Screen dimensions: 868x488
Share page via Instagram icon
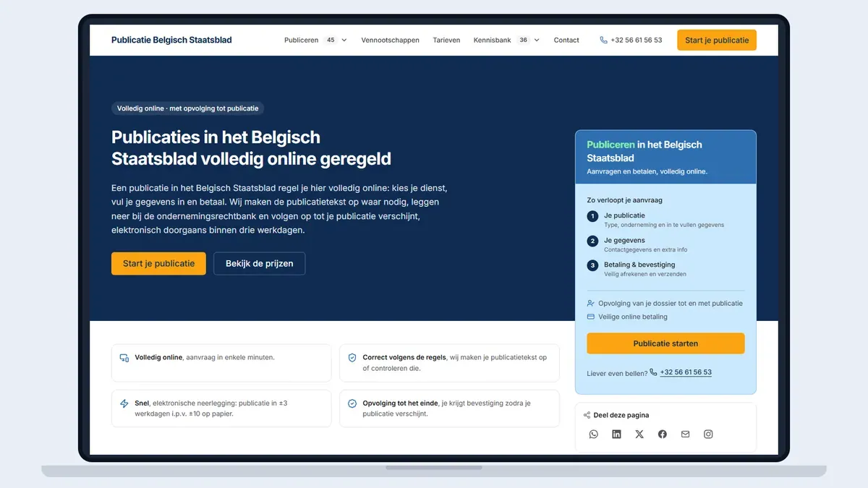point(708,434)
